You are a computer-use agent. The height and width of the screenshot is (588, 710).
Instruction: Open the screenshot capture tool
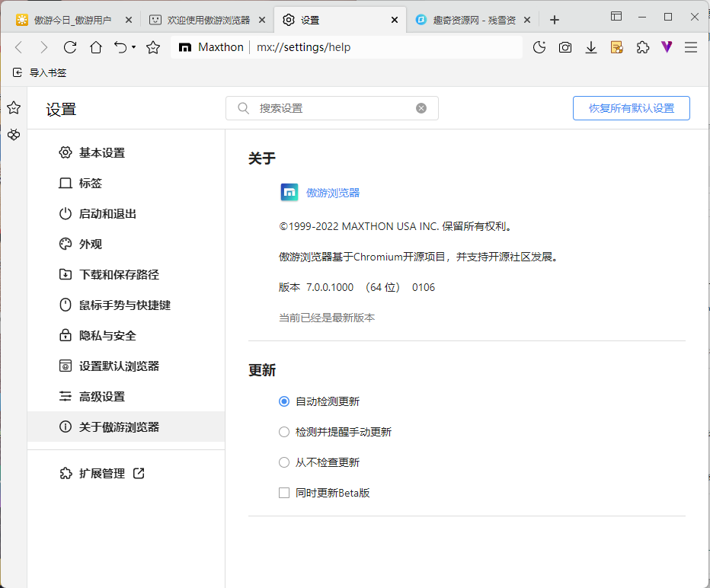pyautogui.click(x=565, y=46)
